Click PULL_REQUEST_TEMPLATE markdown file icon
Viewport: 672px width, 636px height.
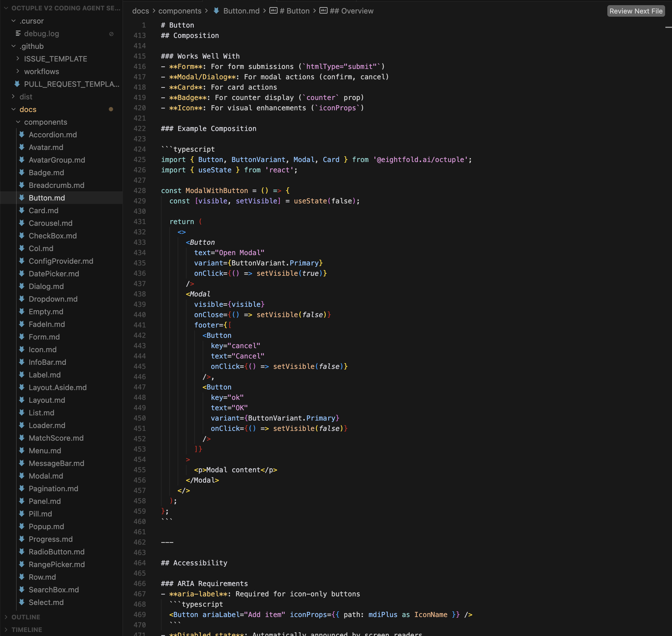pyautogui.click(x=17, y=84)
